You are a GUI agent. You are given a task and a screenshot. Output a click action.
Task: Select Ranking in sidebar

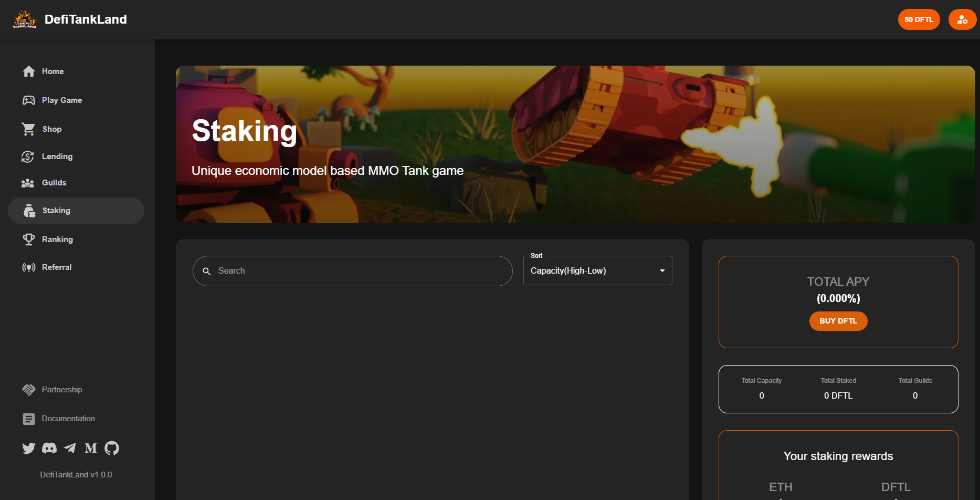pos(76,239)
